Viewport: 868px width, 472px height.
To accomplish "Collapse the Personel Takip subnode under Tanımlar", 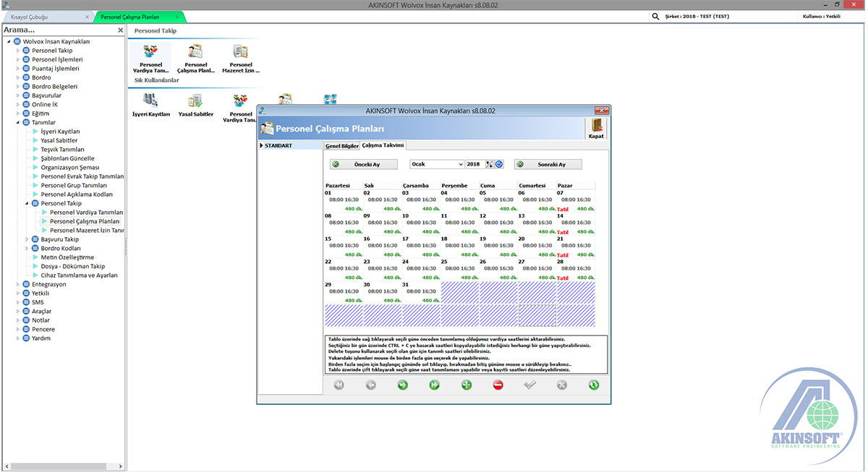I will [27, 204].
